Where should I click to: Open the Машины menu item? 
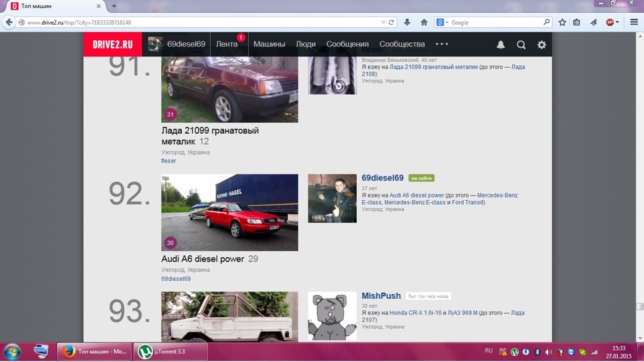coord(269,44)
